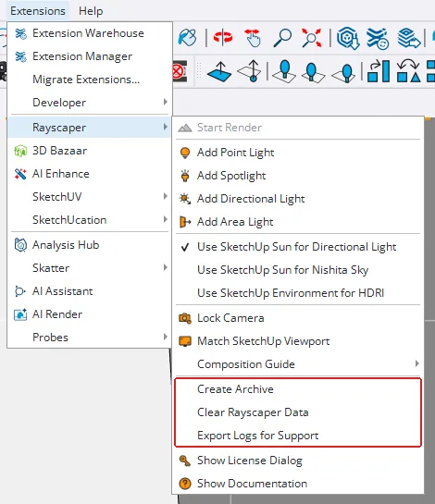
Task: Click the third blue pin-on-plane icon
Action: click(343, 73)
